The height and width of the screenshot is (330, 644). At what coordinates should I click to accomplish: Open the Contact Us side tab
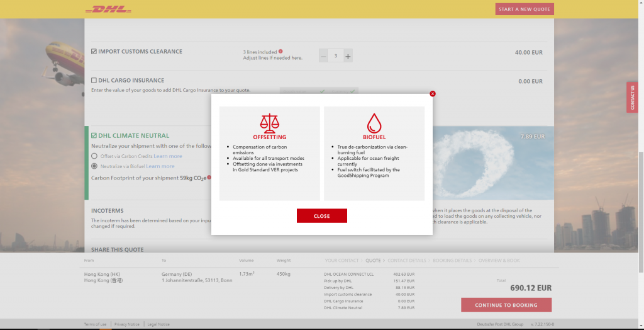[632, 97]
